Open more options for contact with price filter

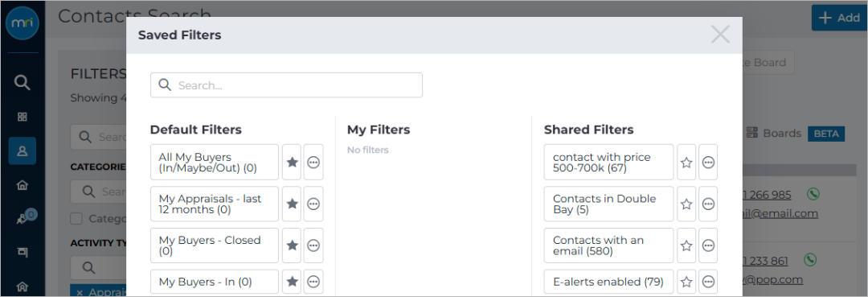[x=708, y=163]
